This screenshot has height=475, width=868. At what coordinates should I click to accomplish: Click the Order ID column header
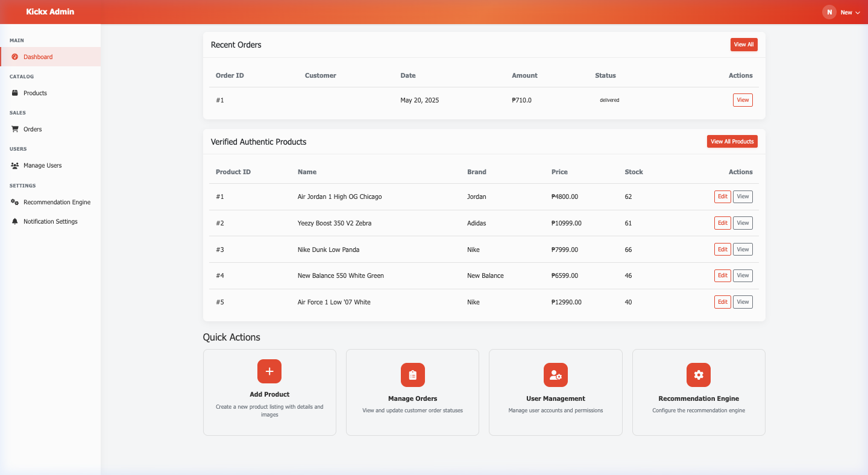[230, 75]
